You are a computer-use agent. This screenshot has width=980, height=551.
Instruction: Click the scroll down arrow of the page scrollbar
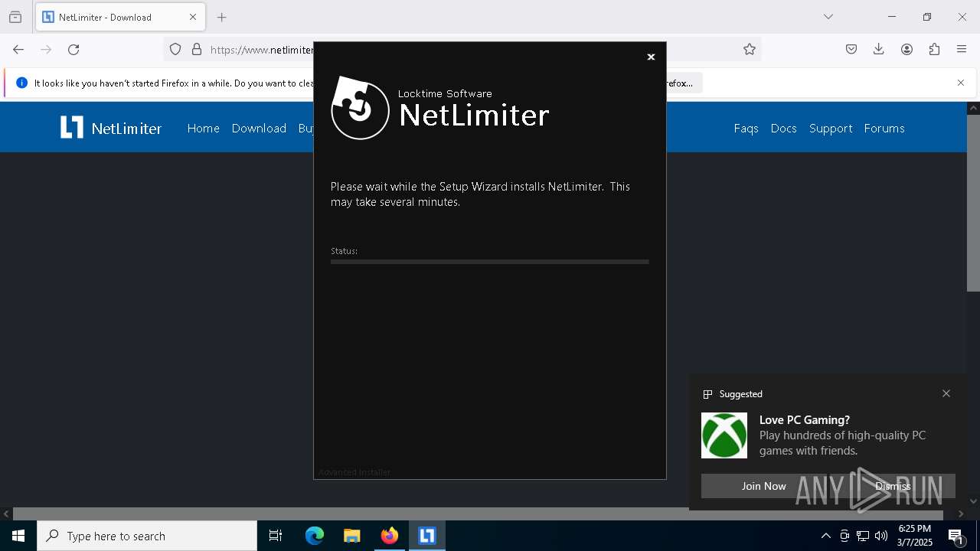[973, 501]
